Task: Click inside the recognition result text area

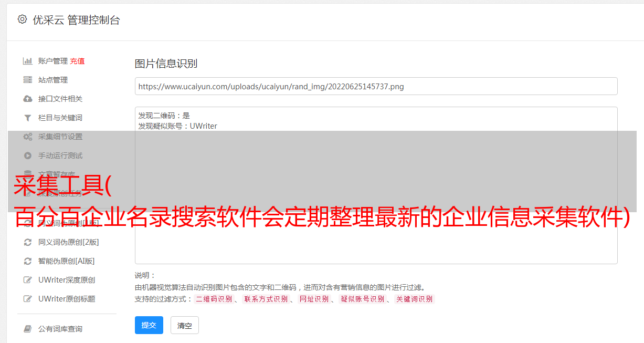Action: [376, 185]
